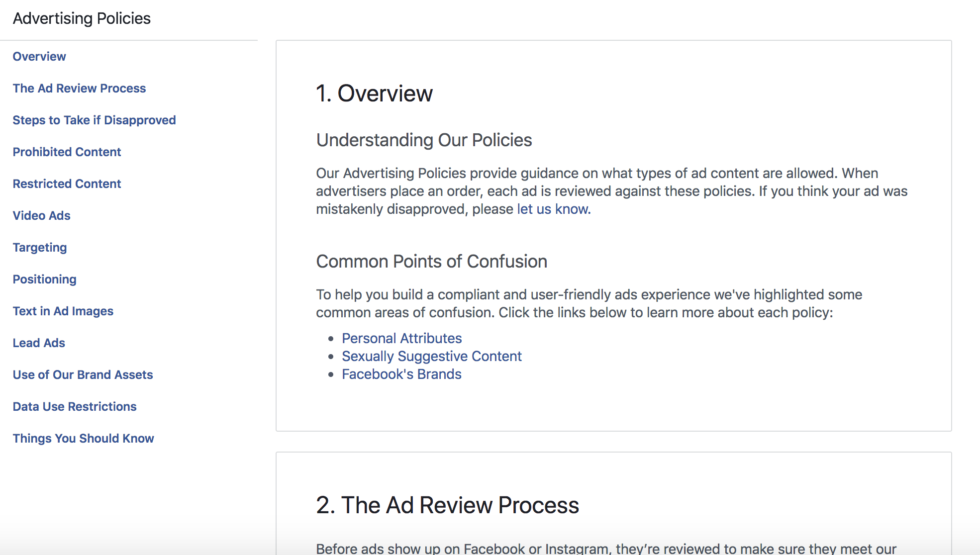Navigate to Lead Ads policy
The image size is (980, 555).
(x=38, y=343)
